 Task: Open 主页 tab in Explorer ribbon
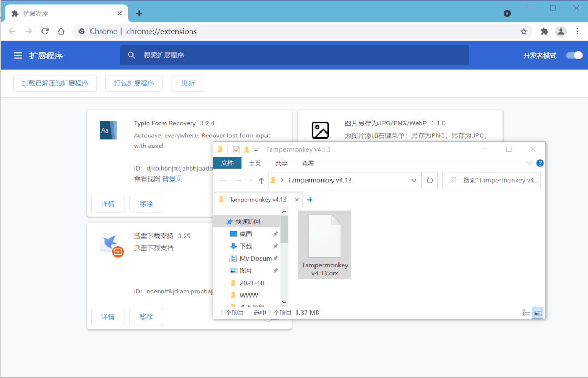[x=255, y=163]
